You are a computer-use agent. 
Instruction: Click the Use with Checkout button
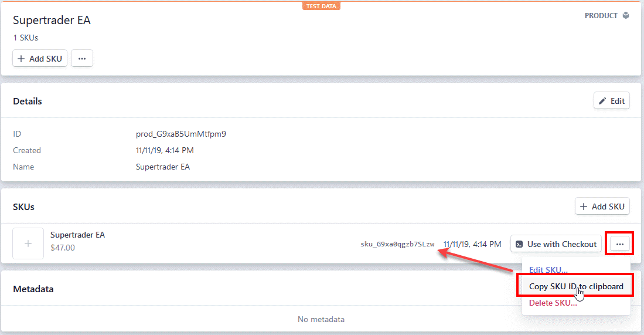tap(556, 244)
